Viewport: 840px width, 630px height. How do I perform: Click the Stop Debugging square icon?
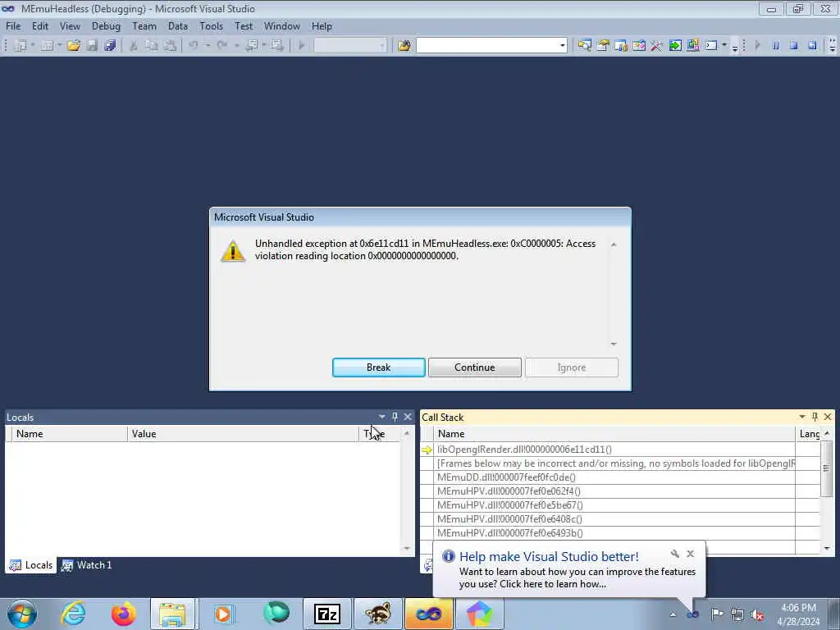tap(793, 46)
